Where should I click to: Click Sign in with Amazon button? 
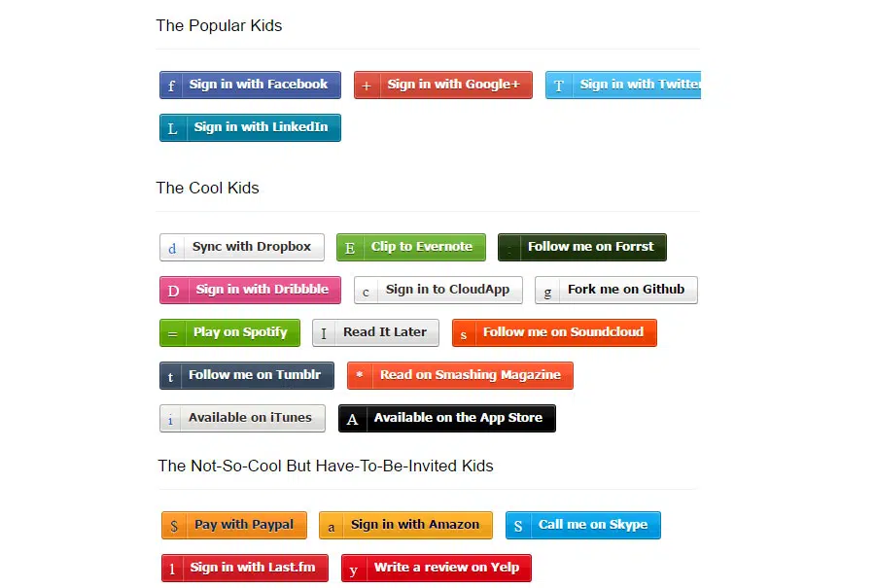[405, 525]
